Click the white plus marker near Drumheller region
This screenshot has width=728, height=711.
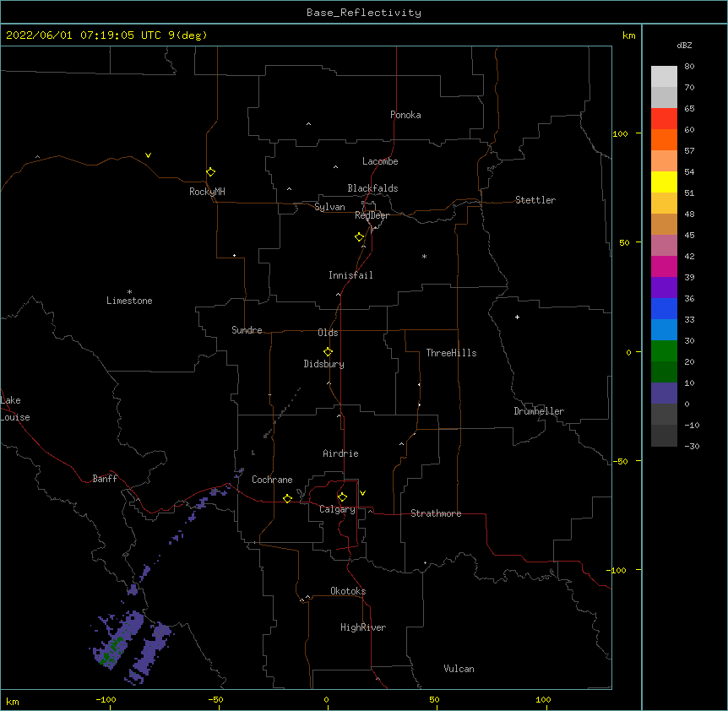517,317
